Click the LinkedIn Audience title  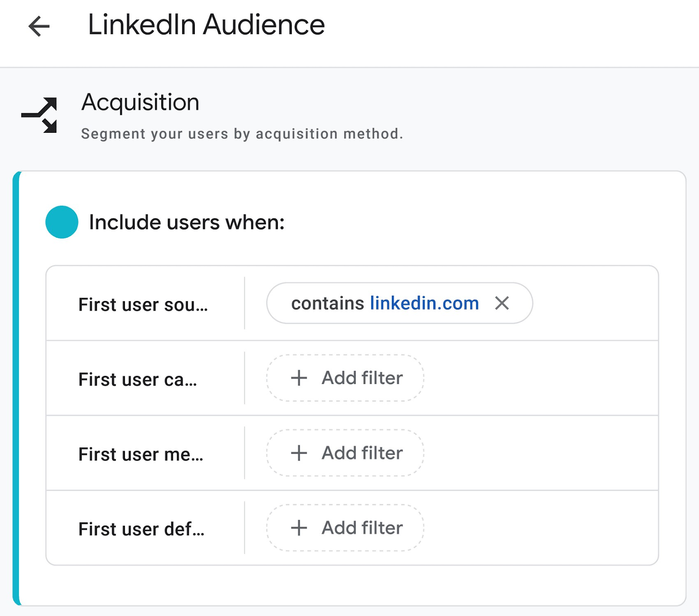click(x=206, y=25)
